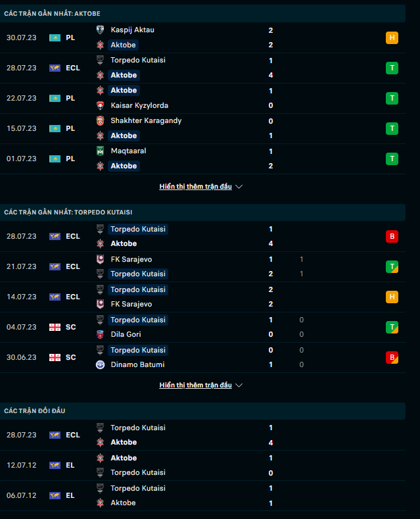Click Georgia flag on the 04.07.23 match
The image size is (420, 519).
click(55, 327)
